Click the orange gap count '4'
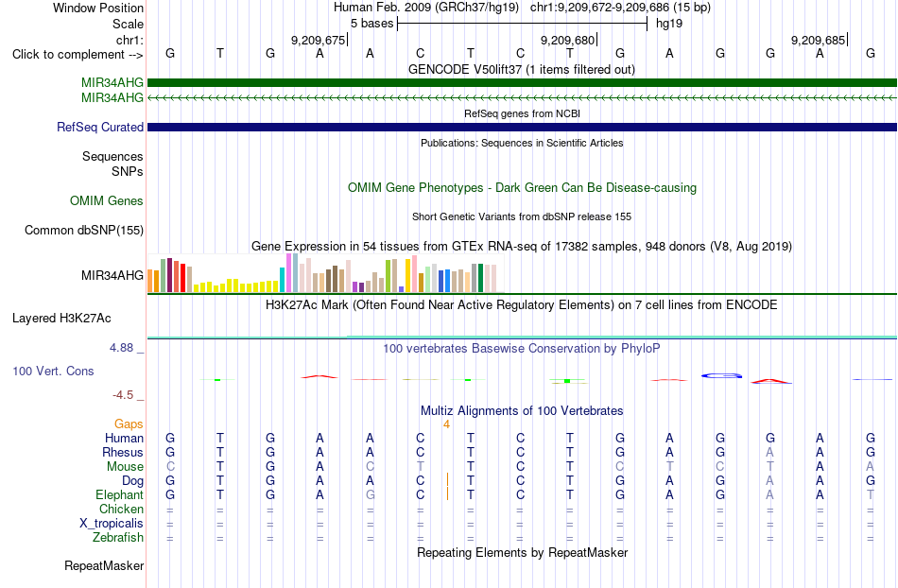 [x=447, y=424]
